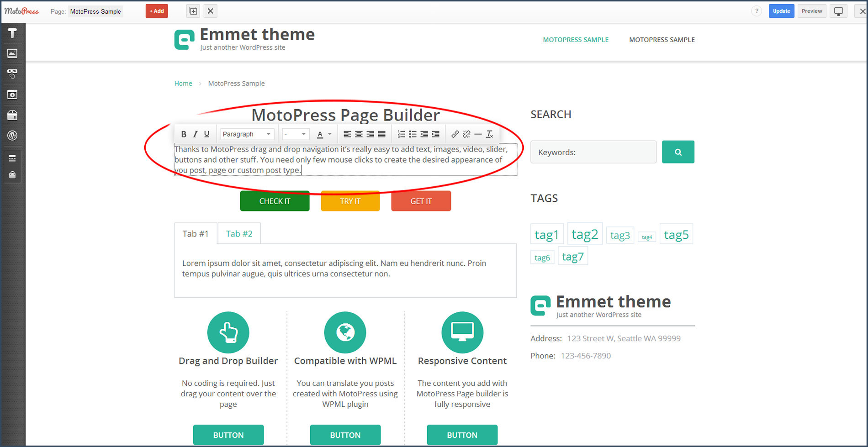868x447 pixels.
Task: Open the tag6 link
Action: (542, 258)
